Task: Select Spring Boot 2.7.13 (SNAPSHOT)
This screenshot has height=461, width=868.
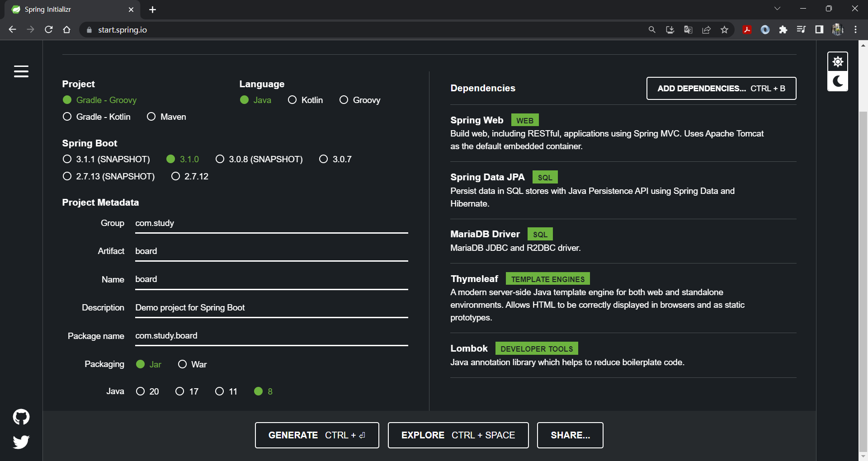Action: click(108, 176)
